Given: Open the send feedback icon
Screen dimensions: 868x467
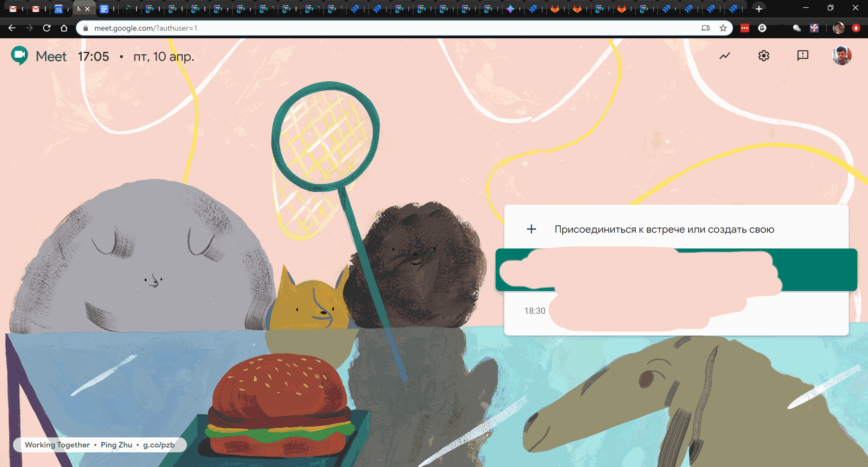Looking at the screenshot, I should [803, 56].
